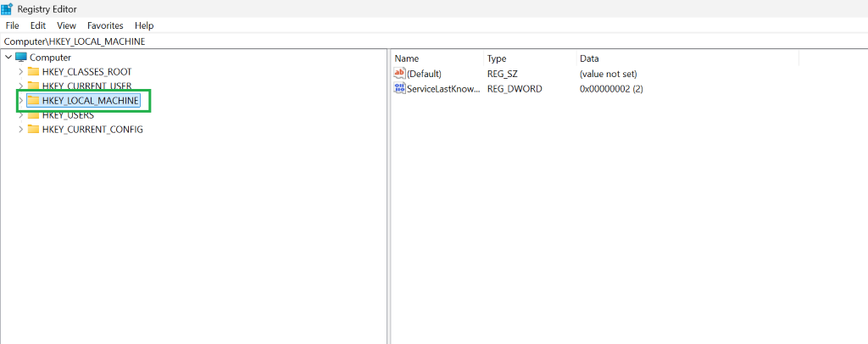Click the HKEY_CURRENT_CONFIG folder icon
Viewport: 868px width, 344px height.
[34, 130]
